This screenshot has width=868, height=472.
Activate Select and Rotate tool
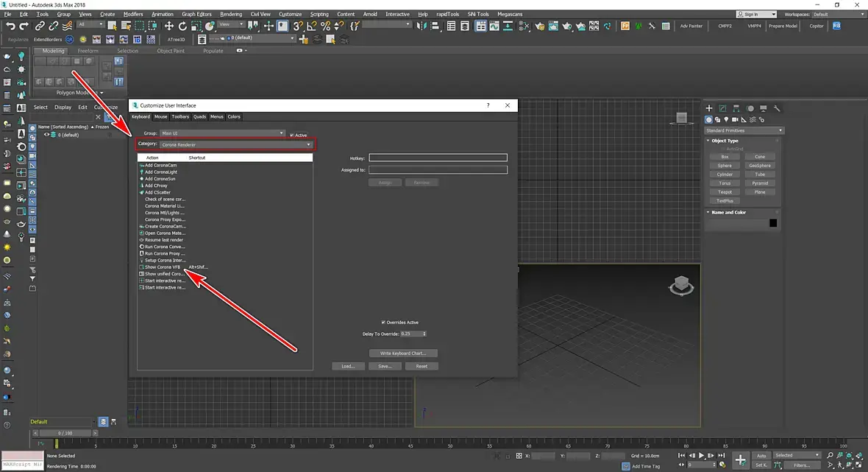[x=182, y=26]
